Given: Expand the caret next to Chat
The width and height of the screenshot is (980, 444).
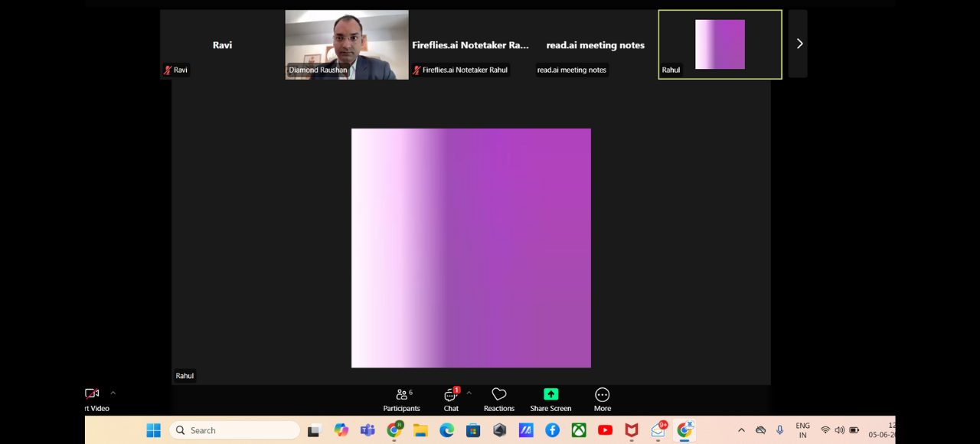Looking at the screenshot, I should 469,393.
